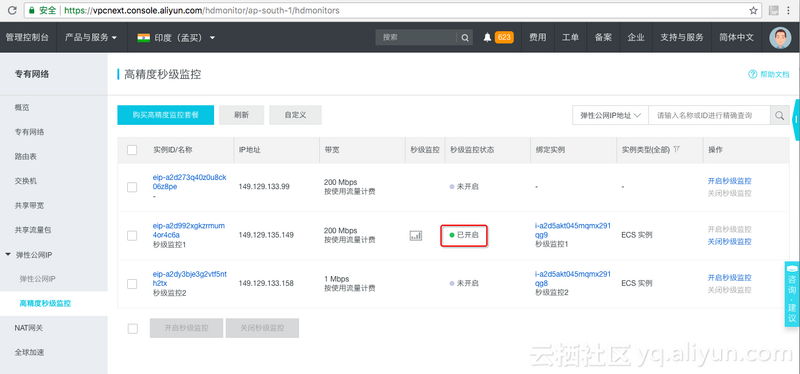Focus the 请输入名称或ID进行精确查询 field
The image size is (800, 374).
click(x=709, y=115)
